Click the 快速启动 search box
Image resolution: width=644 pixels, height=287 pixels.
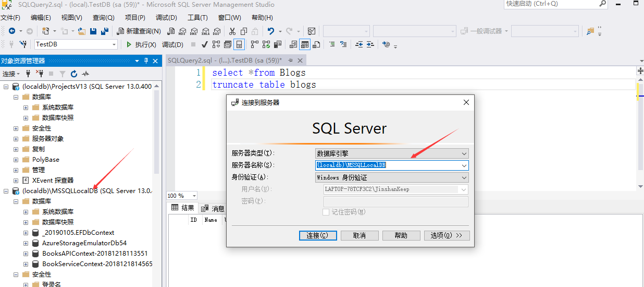(555, 4)
